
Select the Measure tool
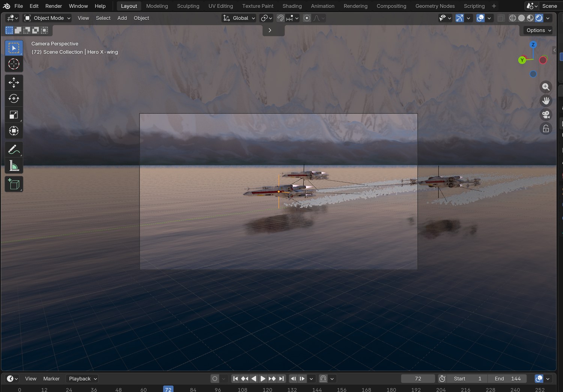14,165
